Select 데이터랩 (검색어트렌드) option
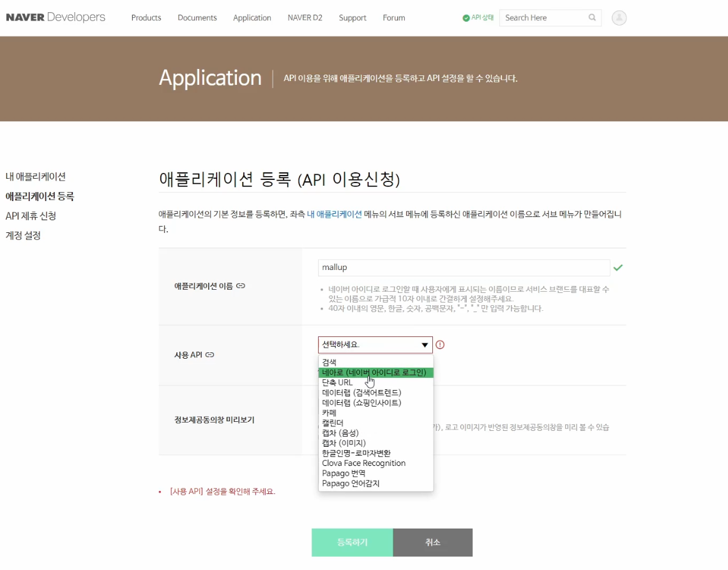This screenshot has height=570, width=728. click(x=375, y=393)
